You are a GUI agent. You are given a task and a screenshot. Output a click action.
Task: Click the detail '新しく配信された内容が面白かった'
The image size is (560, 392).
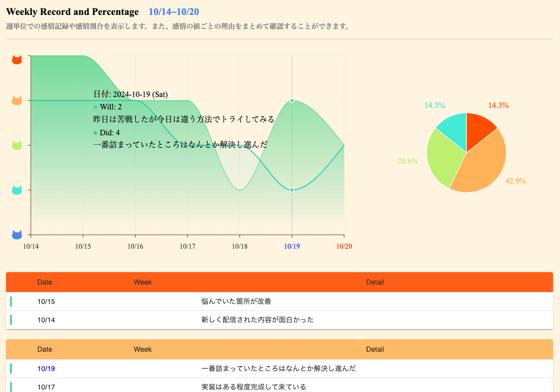click(258, 319)
